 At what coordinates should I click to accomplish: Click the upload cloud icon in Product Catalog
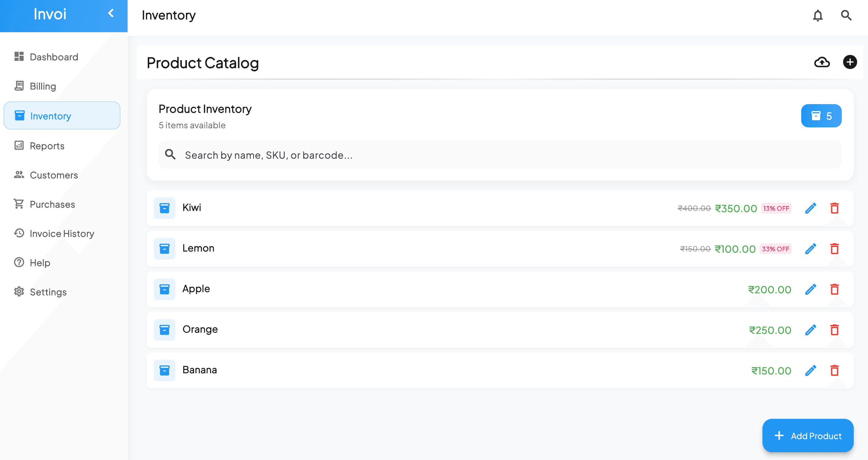(x=822, y=62)
